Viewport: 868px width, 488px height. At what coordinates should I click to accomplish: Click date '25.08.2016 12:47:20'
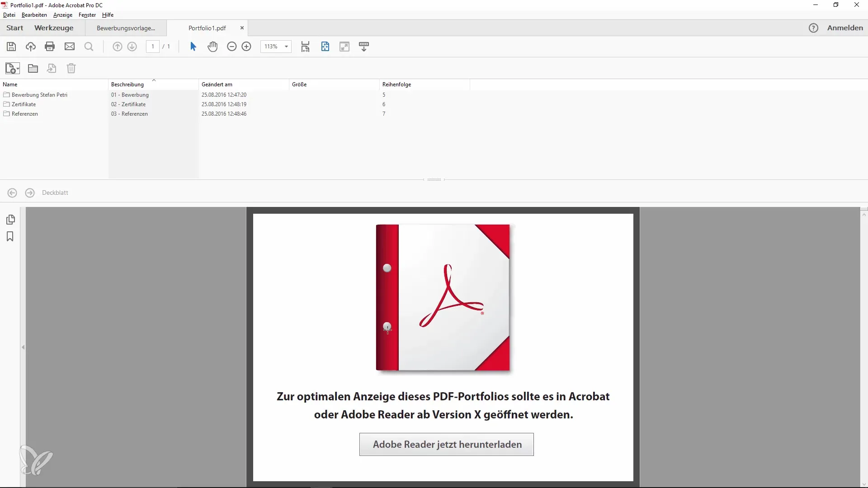click(x=224, y=95)
